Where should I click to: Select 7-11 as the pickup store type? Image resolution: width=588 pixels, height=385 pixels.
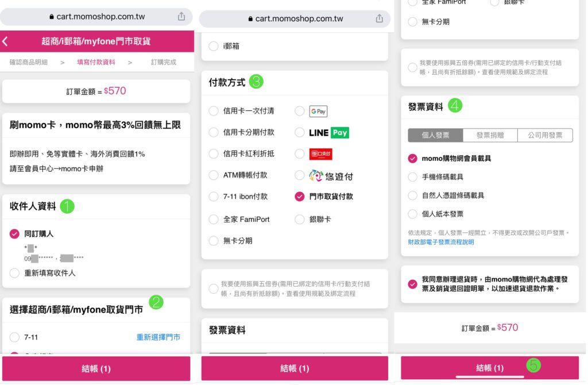tap(14, 337)
